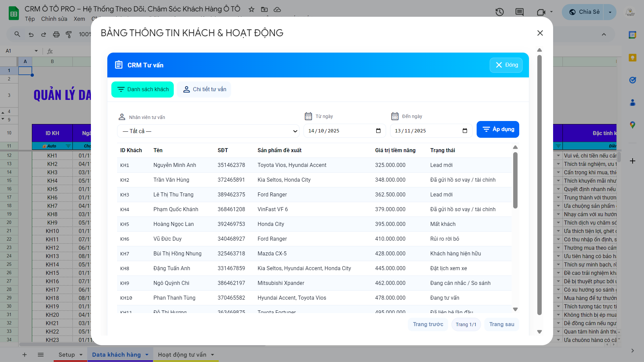Screen dimensions: 644x362
Task: Star this spreadsheet document
Action: pos(251,9)
